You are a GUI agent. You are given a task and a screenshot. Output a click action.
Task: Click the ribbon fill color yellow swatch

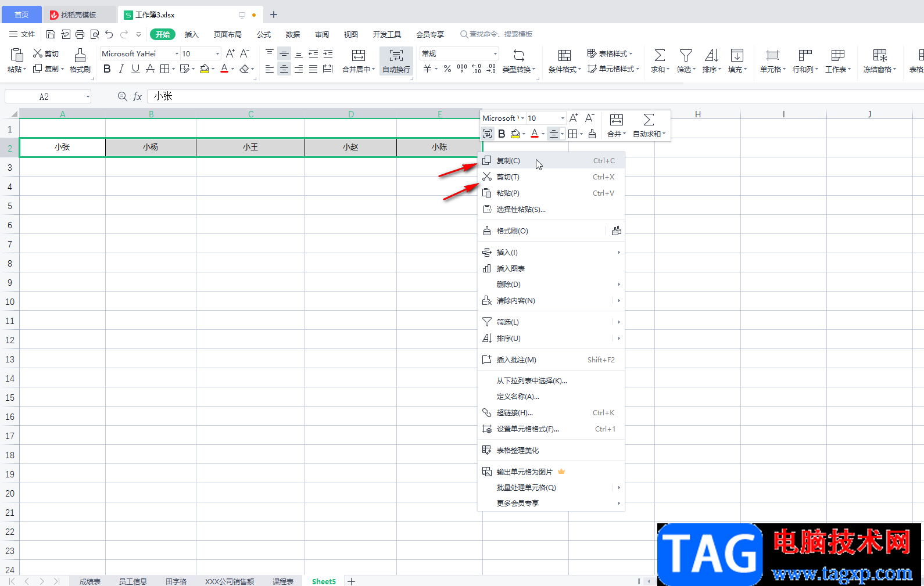205,69
